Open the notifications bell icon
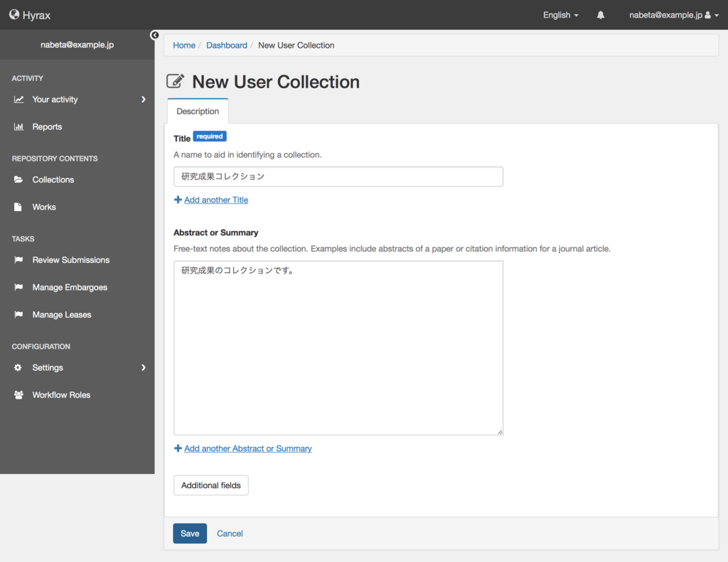 click(600, 15)
